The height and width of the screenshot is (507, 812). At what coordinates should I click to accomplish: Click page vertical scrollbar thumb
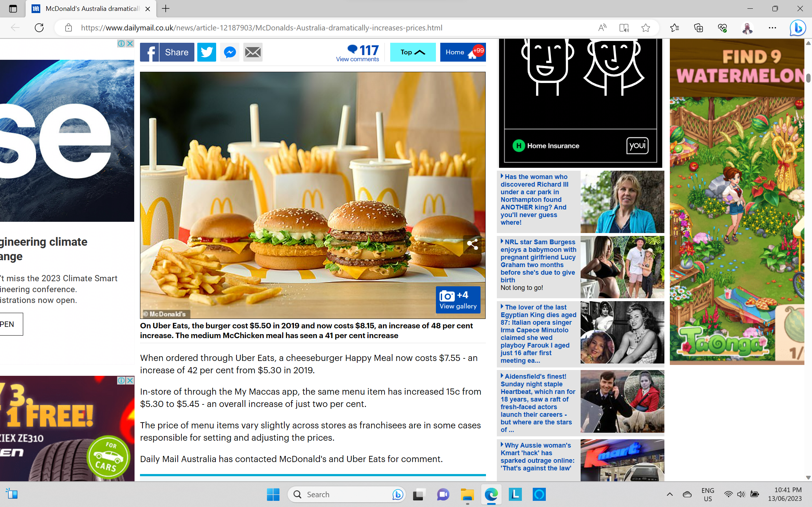pos(808,78)
